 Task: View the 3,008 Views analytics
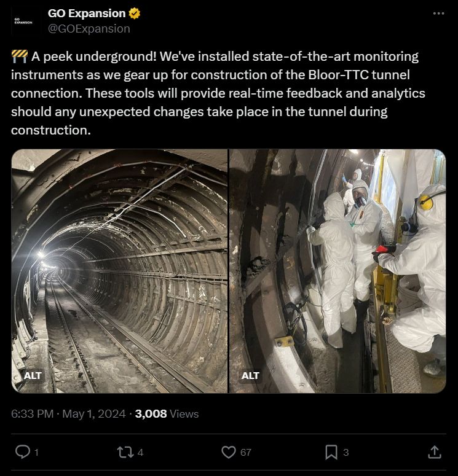coord(167,413)
